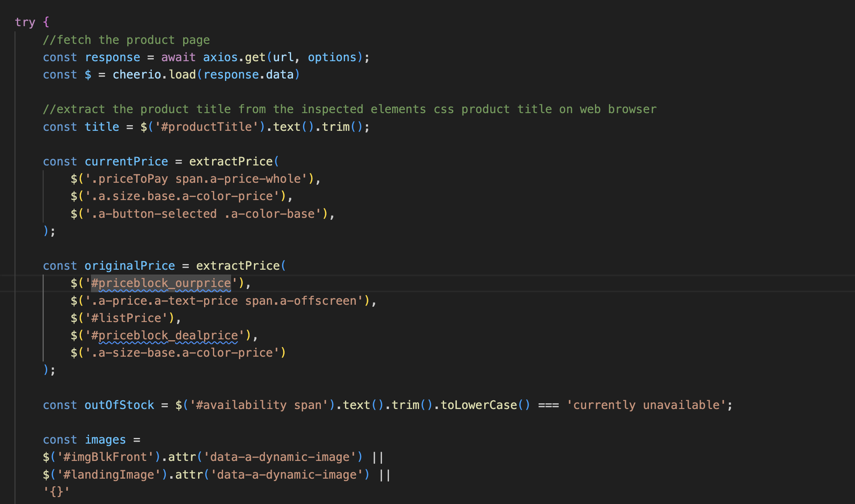Viewport: 855px width, 504px height.
Task: Click the '//fetch the product page' comment
Action: coord(126,40)
